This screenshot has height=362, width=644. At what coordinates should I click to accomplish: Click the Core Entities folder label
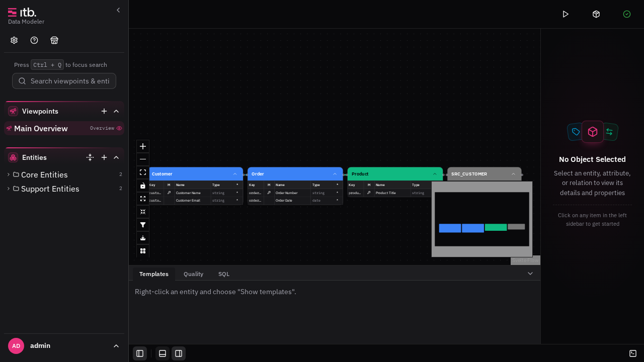click(x=44, y=174)
